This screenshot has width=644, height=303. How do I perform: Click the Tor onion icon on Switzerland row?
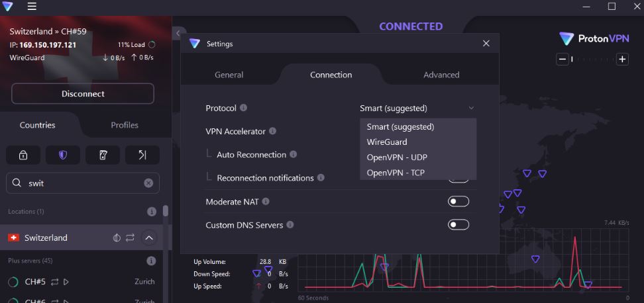(x=117, y=238)
